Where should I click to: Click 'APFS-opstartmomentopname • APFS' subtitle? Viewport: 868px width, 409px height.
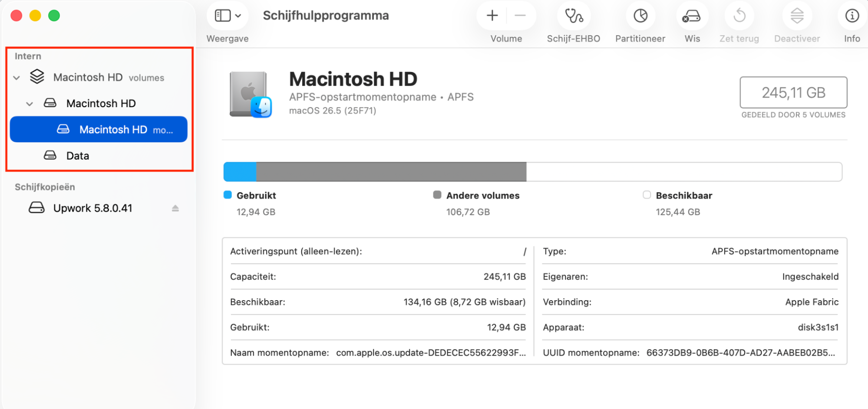381,97
